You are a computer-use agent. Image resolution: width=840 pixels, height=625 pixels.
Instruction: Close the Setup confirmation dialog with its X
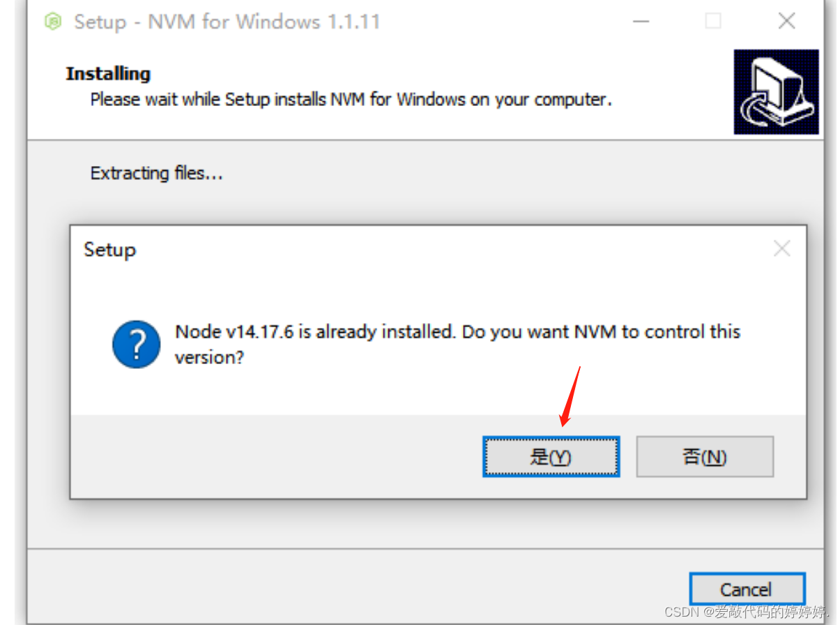[781, 249]
